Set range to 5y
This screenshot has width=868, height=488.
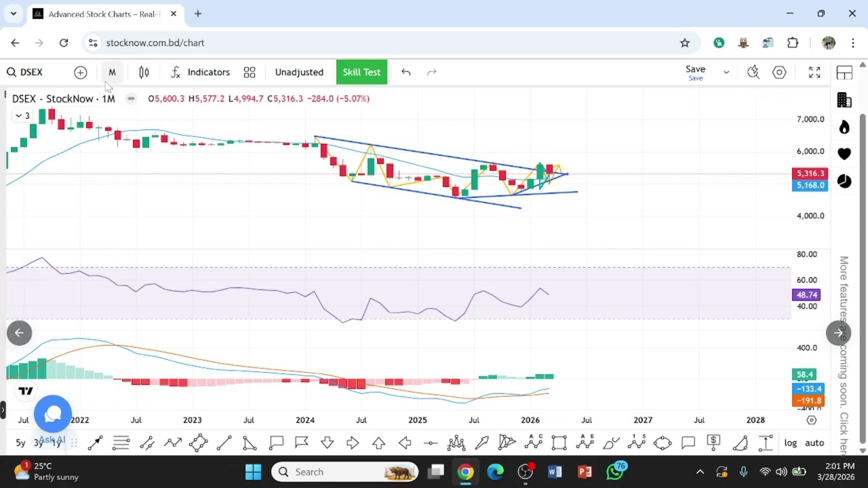(x=20, y=443)
